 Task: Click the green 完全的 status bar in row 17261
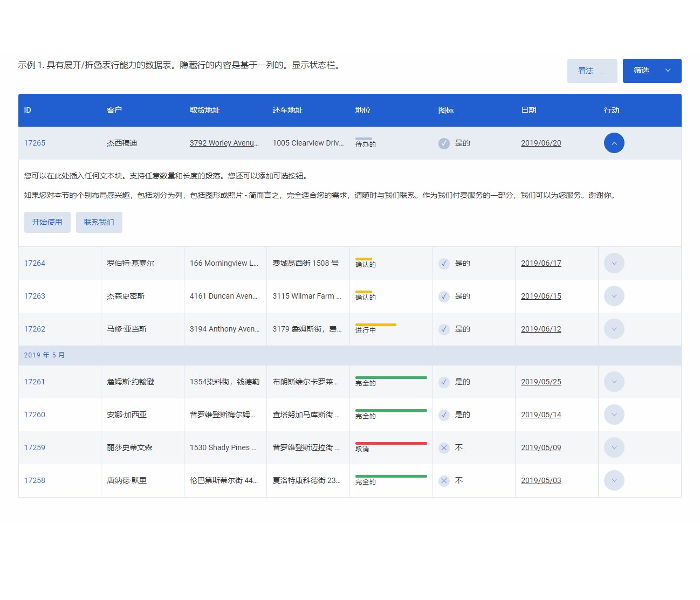click(x=391, y=377)
